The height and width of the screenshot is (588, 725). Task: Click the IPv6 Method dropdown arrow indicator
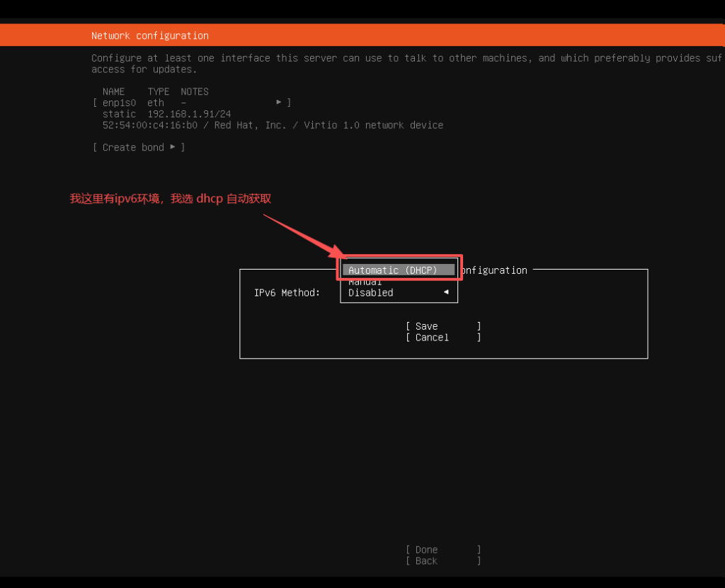pyautogui.click(x=446, y=292)
